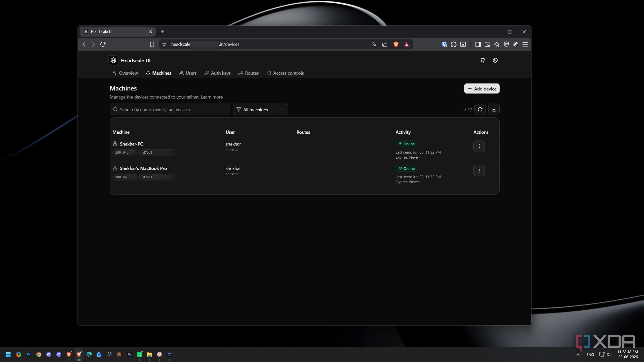Click the download export icon button
The height and width of the screenshot is (362, 644).
[x=494, y=109]
